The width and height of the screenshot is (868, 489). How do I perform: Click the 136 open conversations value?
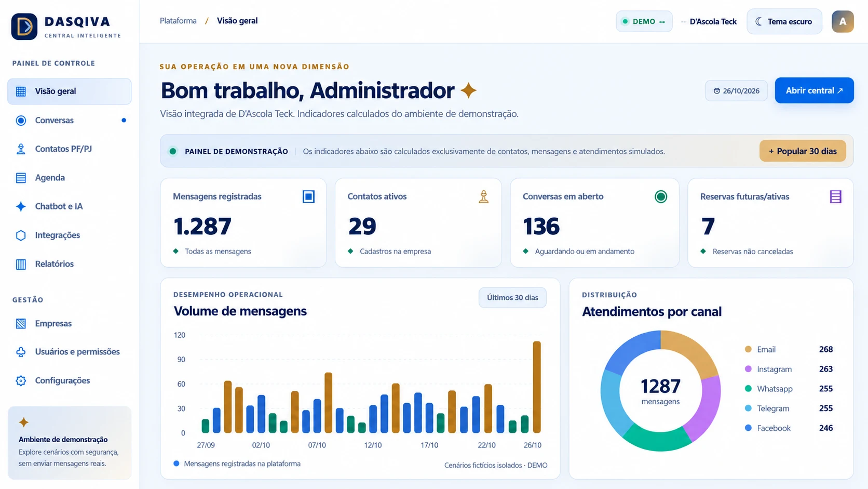pos(541,227)
